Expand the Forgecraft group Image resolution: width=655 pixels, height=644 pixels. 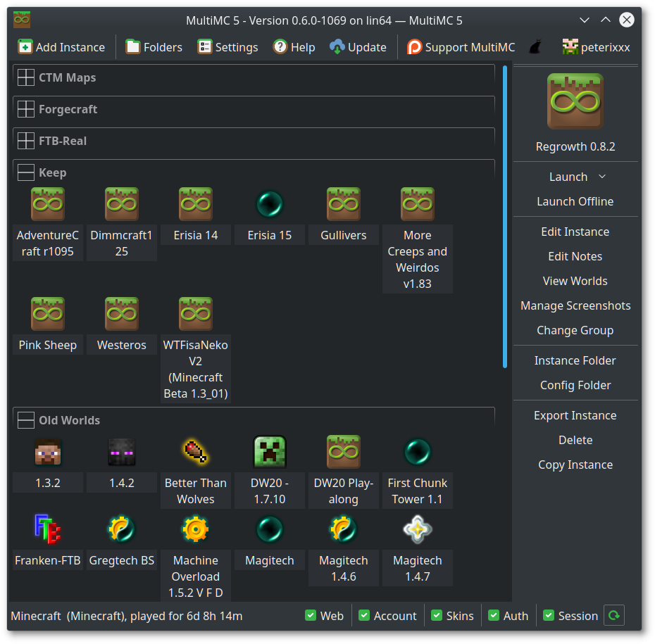(26, 109)
